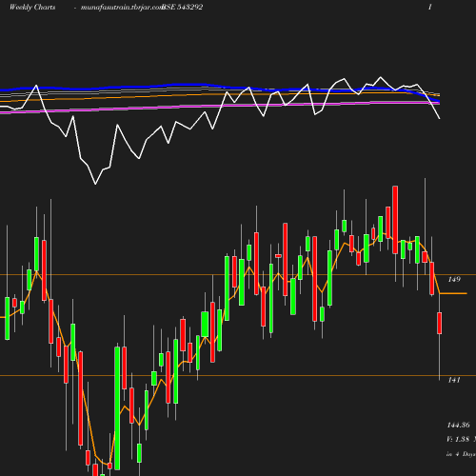Click the 'Weekly Charts' title text
Viewport: 476px width, 476px height.
tap(32, 8)
